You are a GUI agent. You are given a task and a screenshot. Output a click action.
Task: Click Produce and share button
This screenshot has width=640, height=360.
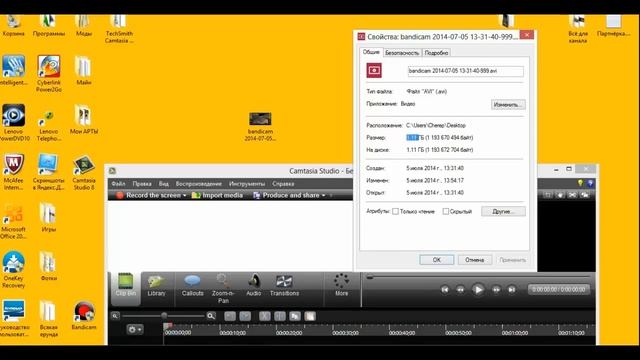click(287, 196)
